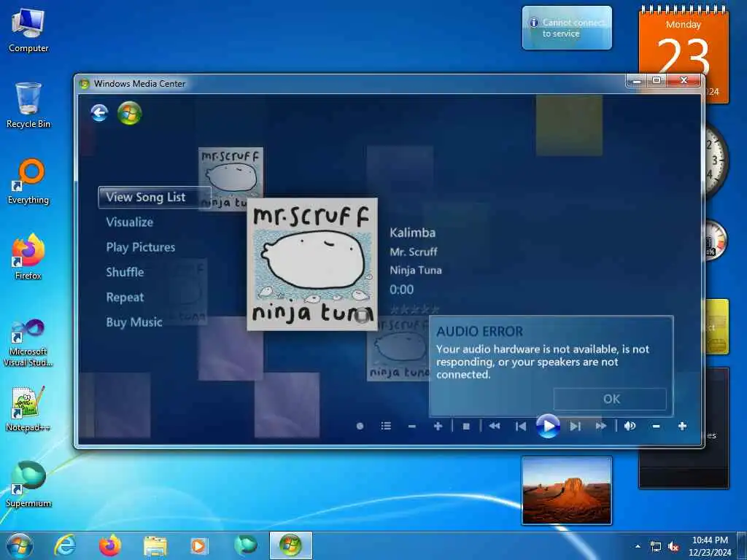The image size is (747, 560).
Task: Minimize the Windows Media Center window
Action: (637, 81)
